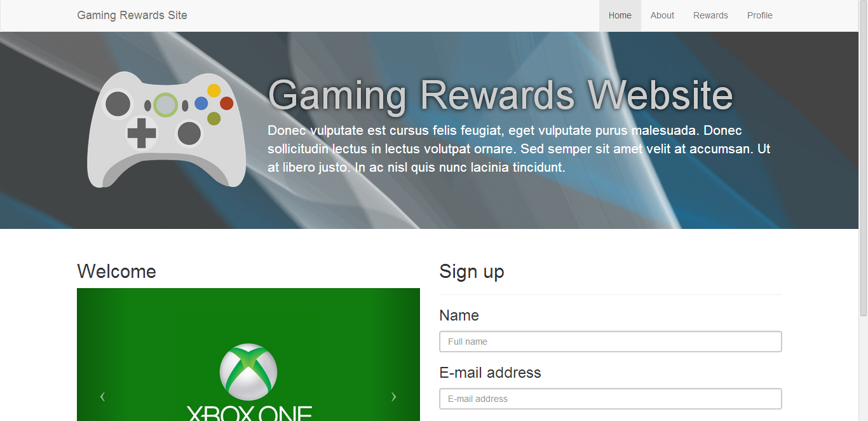Go to the Rewards page
Screen dimensions: 868x421
pos(710,15)
